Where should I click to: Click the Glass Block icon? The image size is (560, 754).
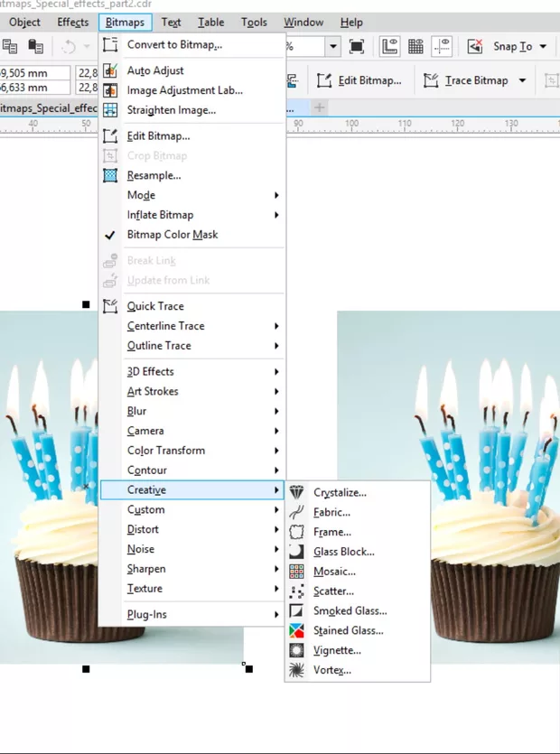[296, 551]
